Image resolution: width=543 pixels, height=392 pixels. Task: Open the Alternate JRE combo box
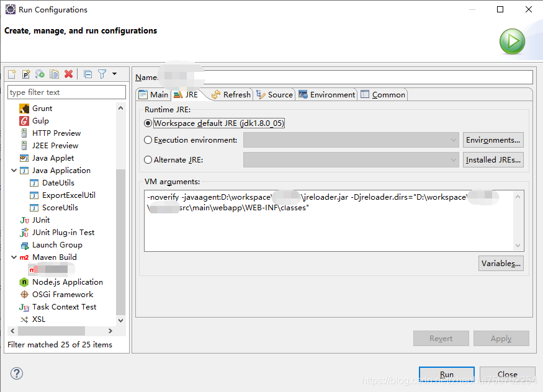point(351,160)
